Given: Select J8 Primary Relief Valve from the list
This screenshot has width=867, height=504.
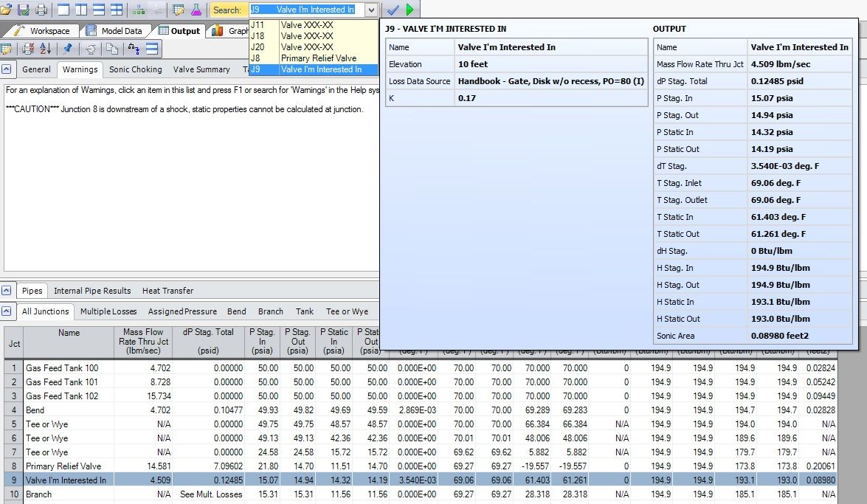Looking at the screenshot, I should [x=317, y=58].
